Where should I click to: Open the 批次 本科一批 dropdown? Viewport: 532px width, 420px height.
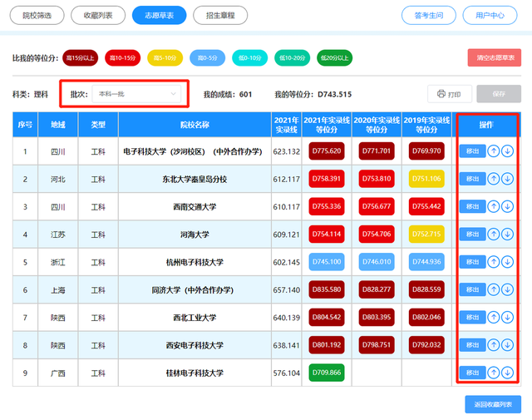(136, 94)
